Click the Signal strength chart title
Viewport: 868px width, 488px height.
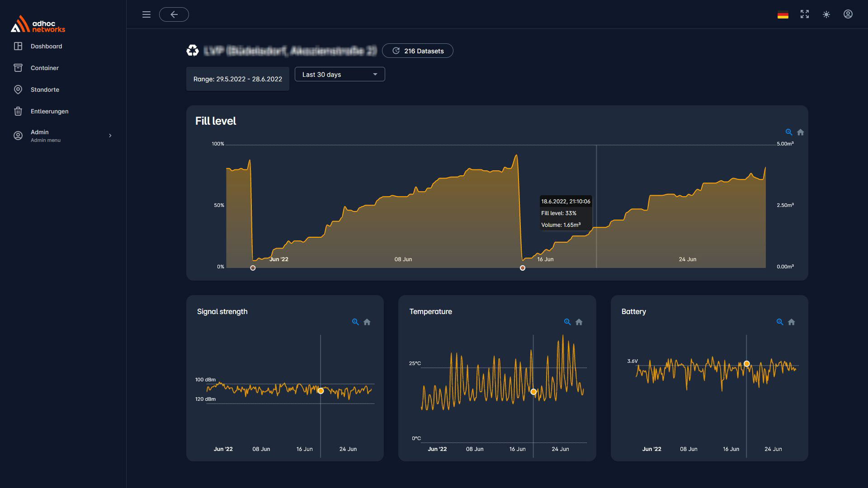pos(222,312)
